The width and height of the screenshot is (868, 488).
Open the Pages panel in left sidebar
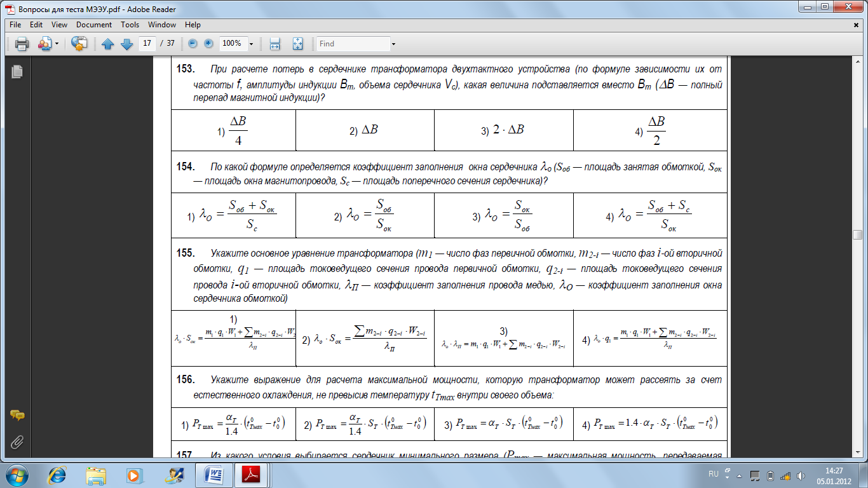[17, 72]
